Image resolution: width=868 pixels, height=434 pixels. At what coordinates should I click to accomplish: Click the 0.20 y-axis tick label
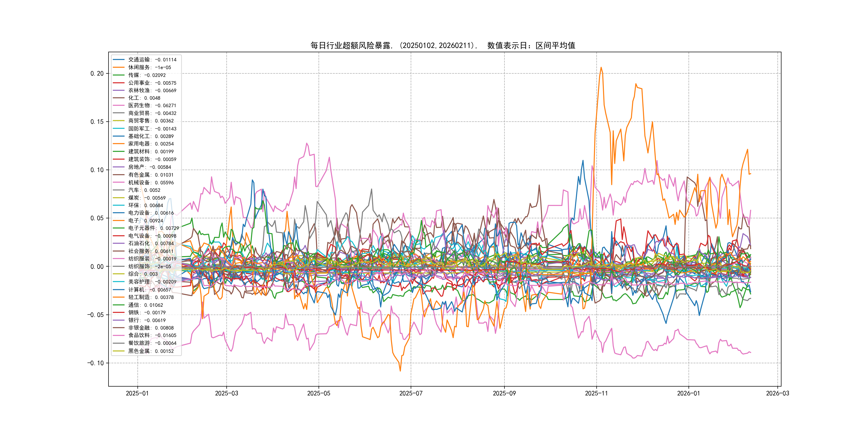click(97, 73)
